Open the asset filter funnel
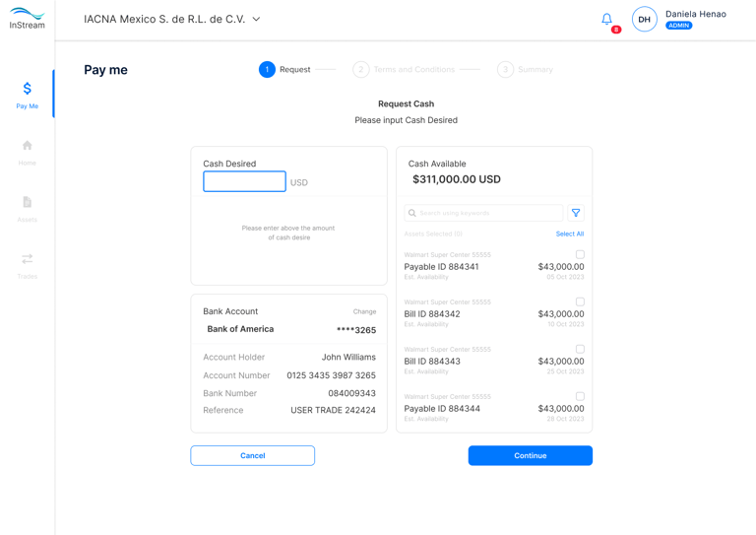This screenshot has height=535, width=756. (576, 213)
